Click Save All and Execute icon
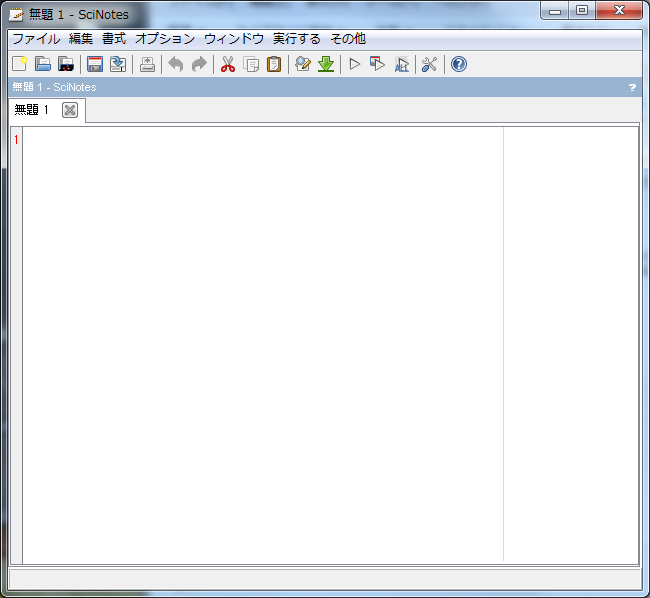650x598 pixels. pos(401,64)
